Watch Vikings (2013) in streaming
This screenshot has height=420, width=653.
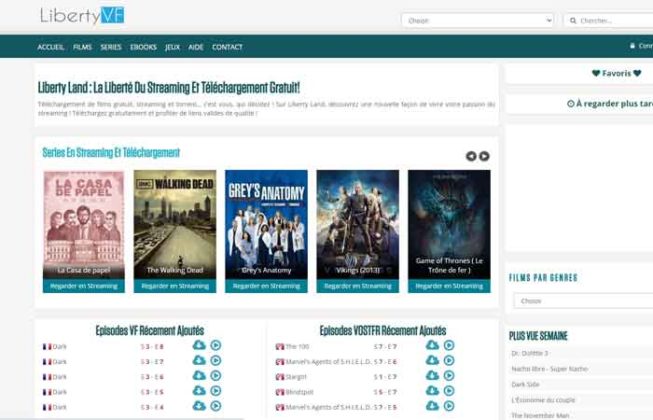pyautogui.click(x=358, y=286)
